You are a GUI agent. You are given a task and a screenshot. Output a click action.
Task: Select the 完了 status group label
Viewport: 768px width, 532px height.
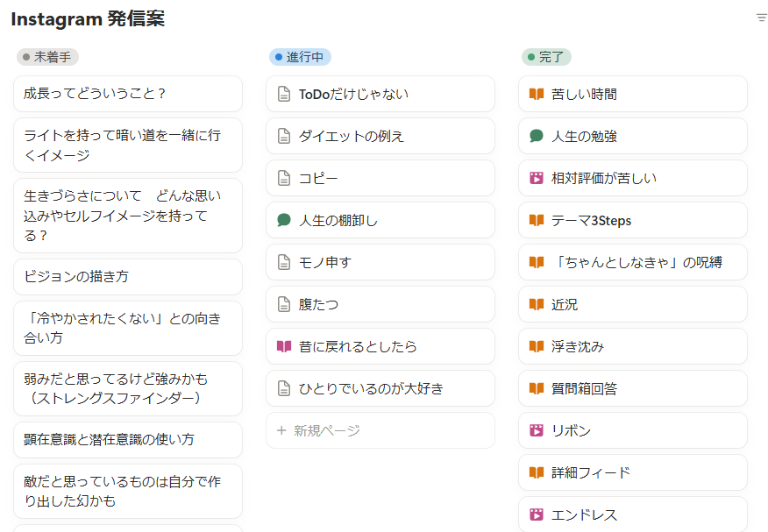tap(546, 57)
